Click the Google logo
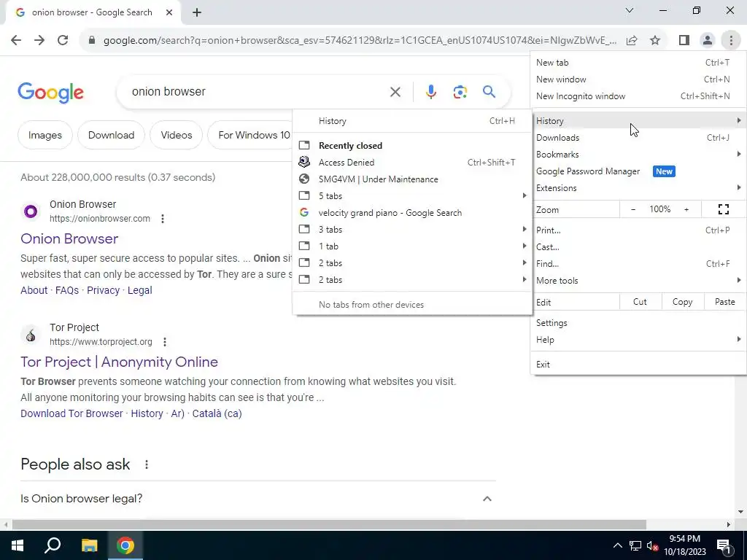 coord(50,93)
